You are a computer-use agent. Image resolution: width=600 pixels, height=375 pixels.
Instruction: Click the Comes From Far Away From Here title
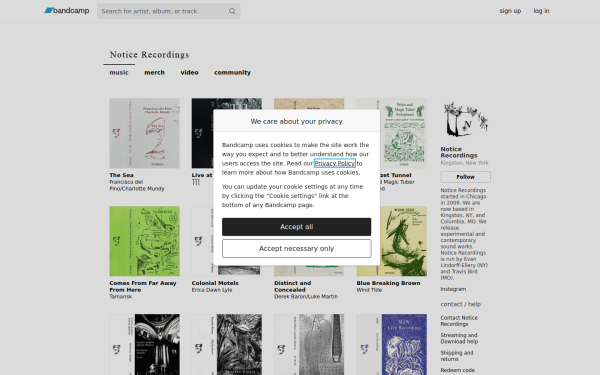(143, 286)
